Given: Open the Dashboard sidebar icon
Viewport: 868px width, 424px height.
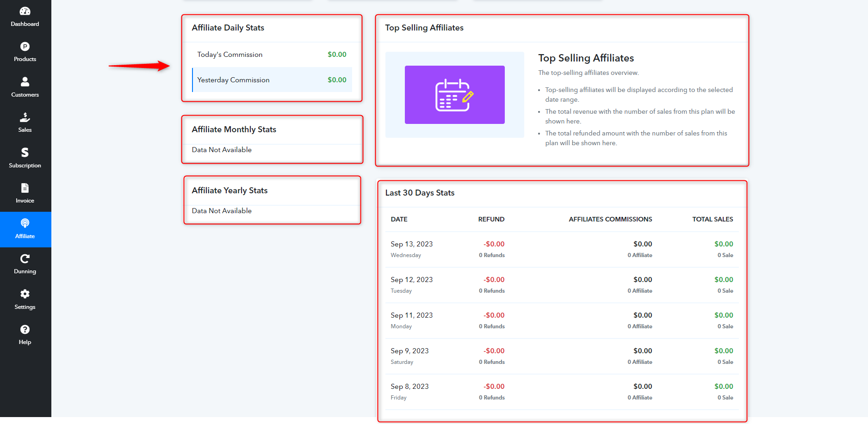Looking at the screenshot, I should (x=25, y=11).
